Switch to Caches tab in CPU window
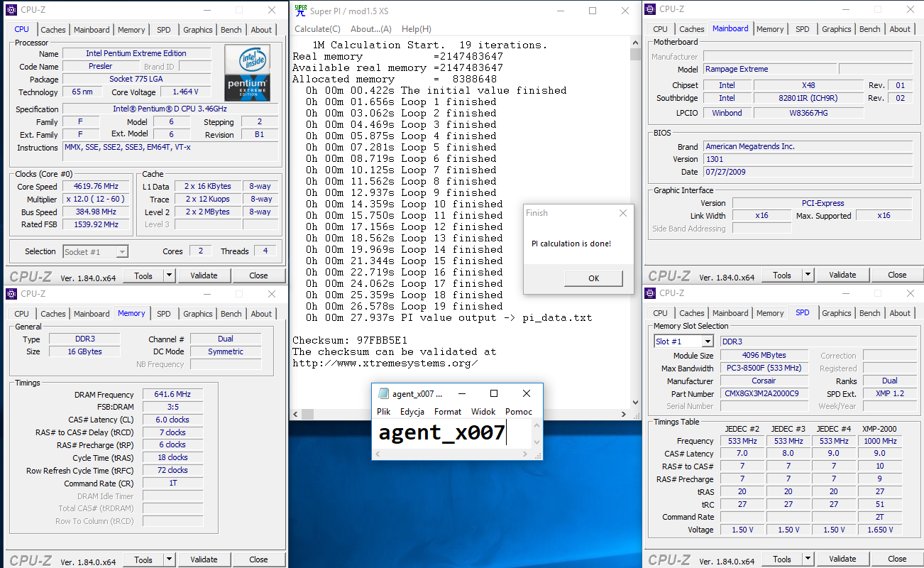This screenshot has height=568, width=924. click(x=53, y=30)
